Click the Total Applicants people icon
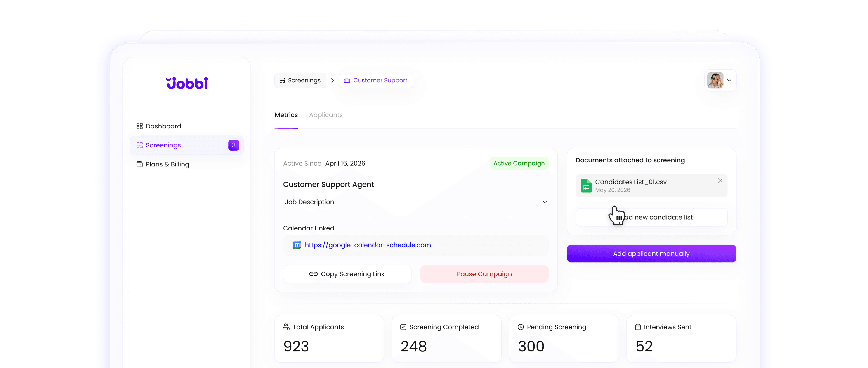The width and height of the screenshot is (868, 368). point(286,327)
